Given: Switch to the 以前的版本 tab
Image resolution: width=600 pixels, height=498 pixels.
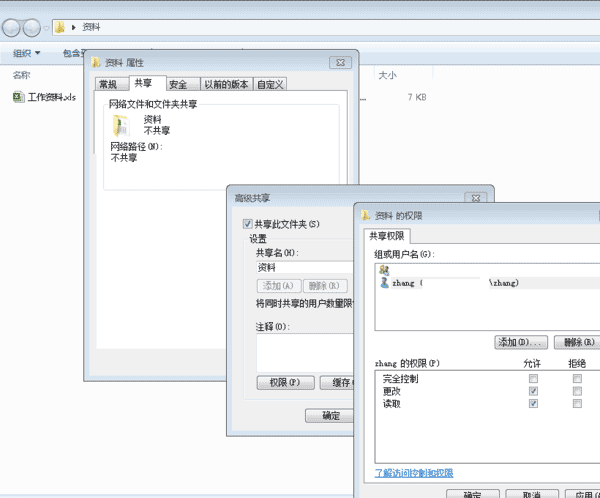Looking at the screenshot, I should pyautogui.click(x=227, y=84).
